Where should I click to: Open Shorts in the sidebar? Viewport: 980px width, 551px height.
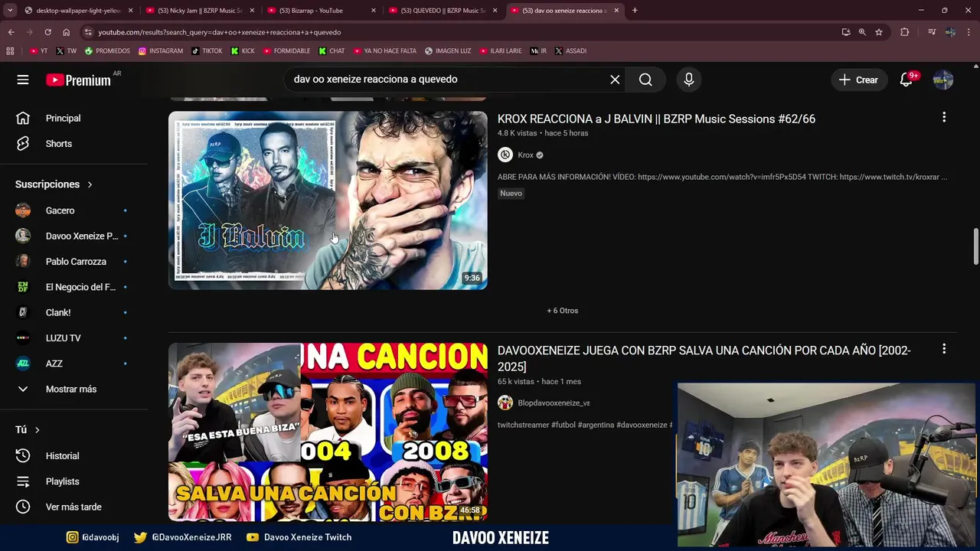tap(58, 144)
